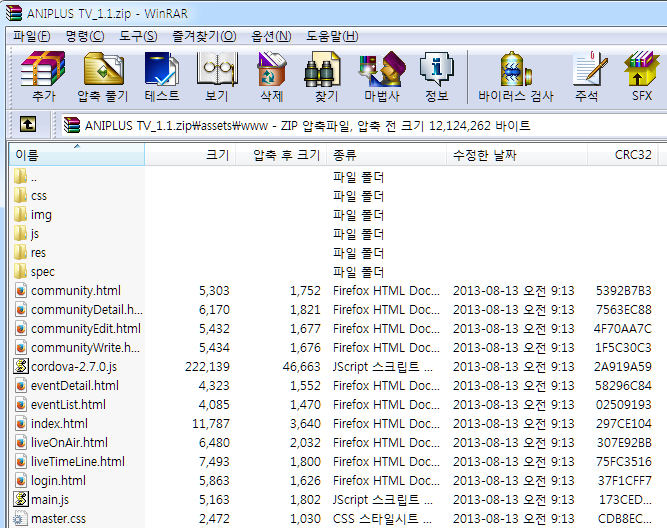This screenshot has height=528, width=667.
Task: Select communityDetail.h... file name
Action: [x=87, y=310]
